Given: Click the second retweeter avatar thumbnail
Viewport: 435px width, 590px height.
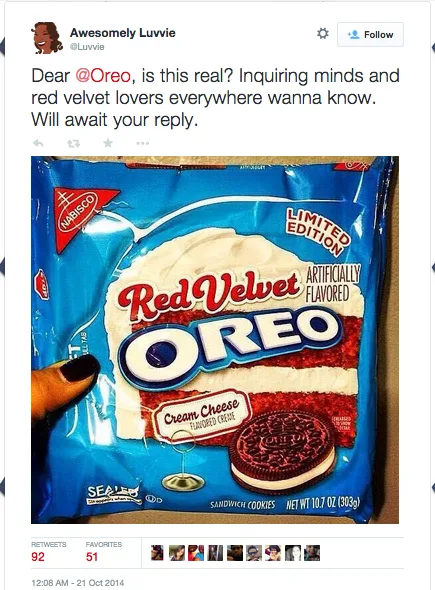Looking at the screenshot, I should [177, 553].
